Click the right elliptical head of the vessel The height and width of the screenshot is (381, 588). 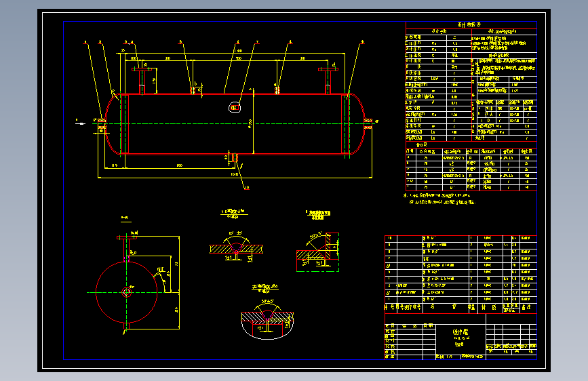click(357, 124)
